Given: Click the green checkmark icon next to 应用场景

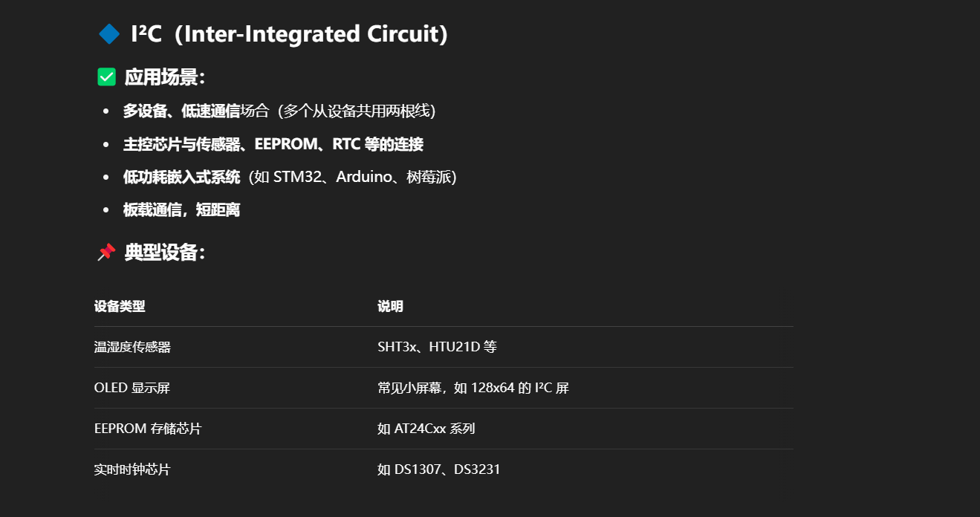Looking at the screenshot, I should pyautogui.click(x=107, y=77).
